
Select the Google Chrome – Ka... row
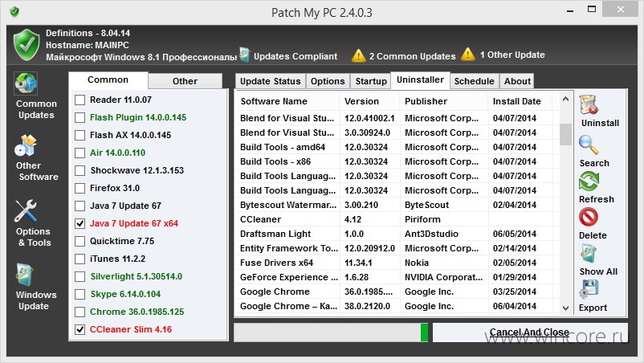click(x=397, y=306)
